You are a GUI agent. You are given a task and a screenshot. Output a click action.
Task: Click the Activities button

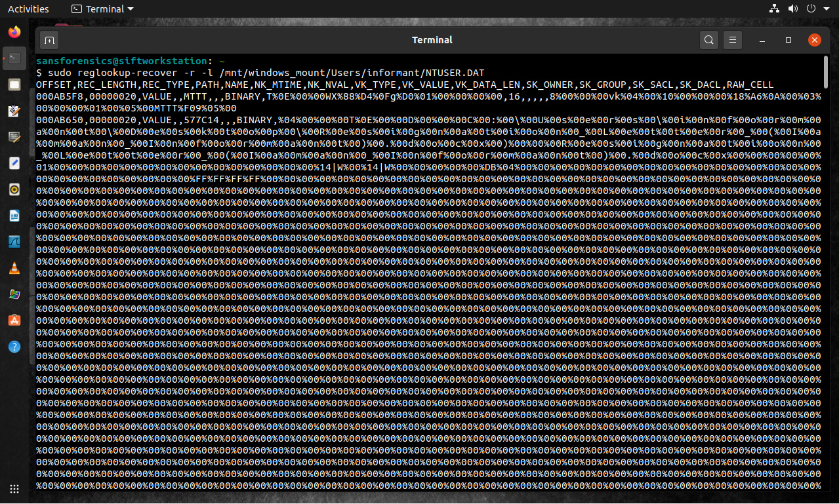coord(28,9)
